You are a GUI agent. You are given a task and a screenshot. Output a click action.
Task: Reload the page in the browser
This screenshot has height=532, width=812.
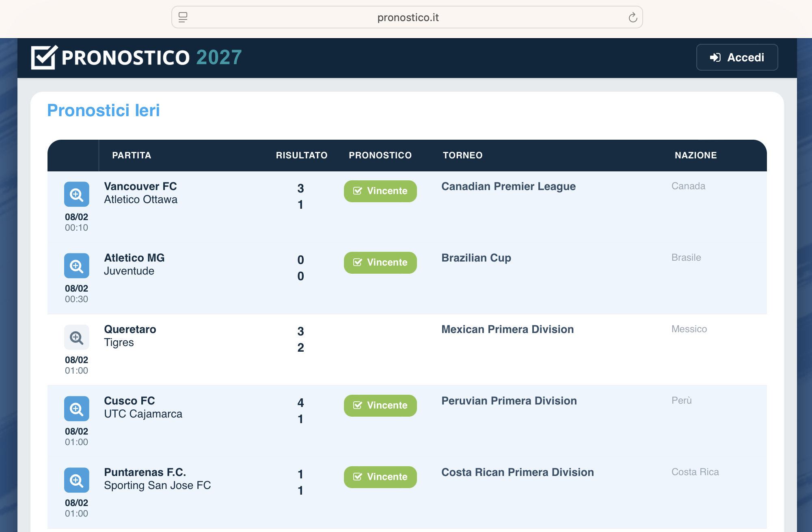pos(633,17)
